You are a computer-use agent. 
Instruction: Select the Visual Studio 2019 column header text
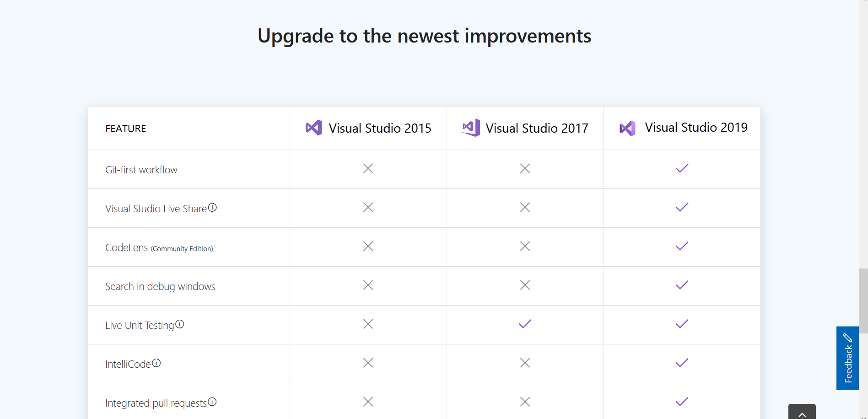(696, 127)
